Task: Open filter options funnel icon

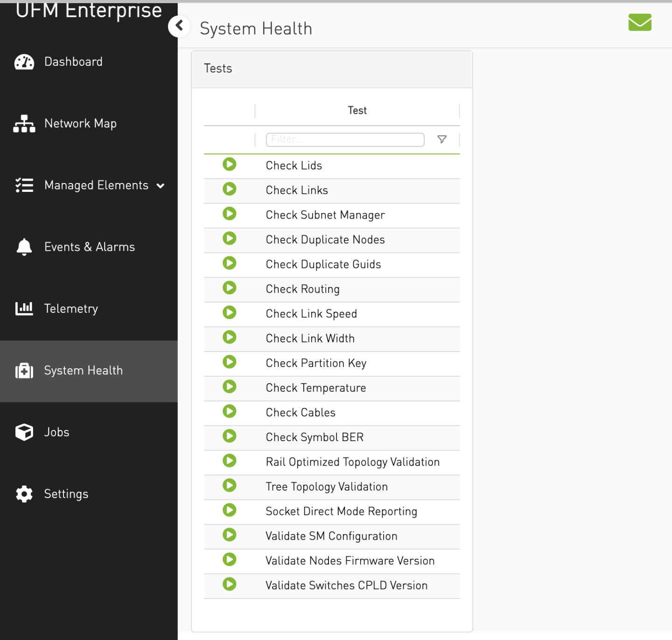Action: [x=441, y=140]
